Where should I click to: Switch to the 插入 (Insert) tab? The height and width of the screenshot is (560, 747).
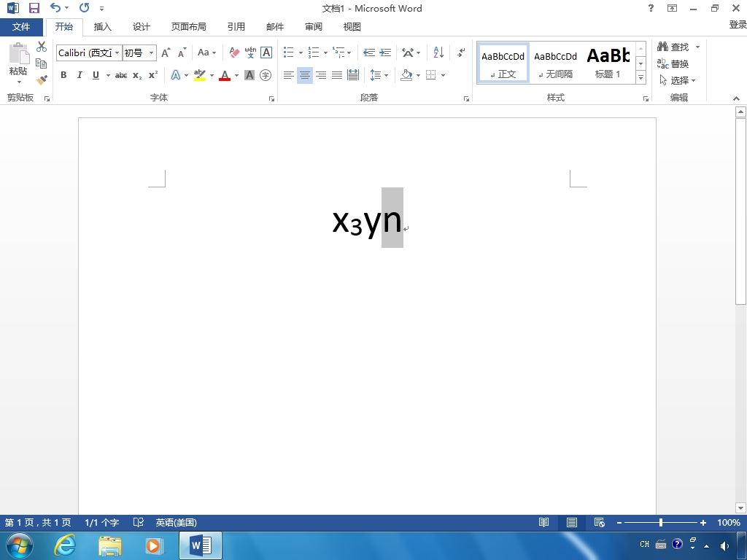102,27
